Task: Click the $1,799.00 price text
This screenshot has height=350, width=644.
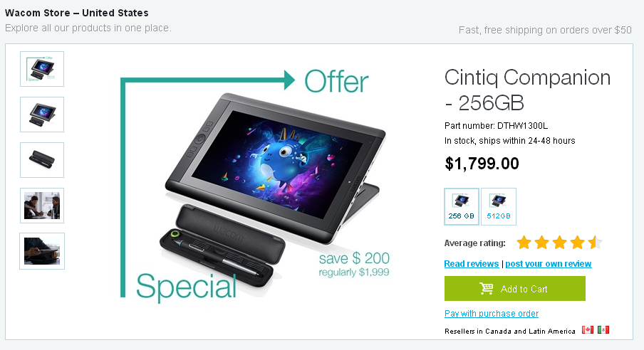Action: click(x=482, y=164)
